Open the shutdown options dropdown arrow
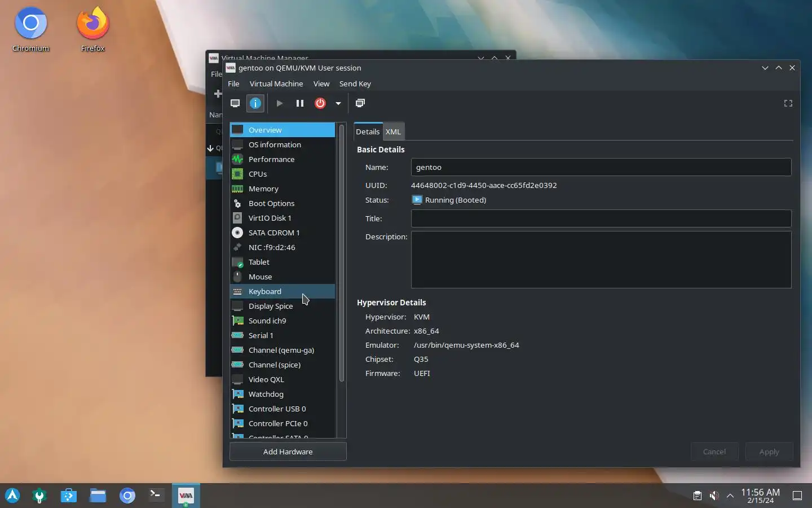This screenshot has height=508, width=812. (338, 103)
